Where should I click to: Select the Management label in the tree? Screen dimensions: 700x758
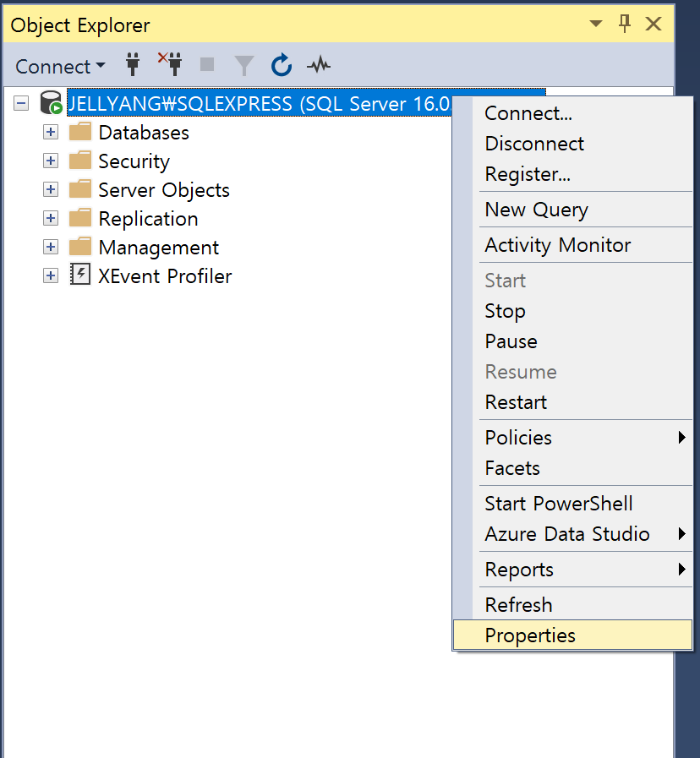click(159, 248)
